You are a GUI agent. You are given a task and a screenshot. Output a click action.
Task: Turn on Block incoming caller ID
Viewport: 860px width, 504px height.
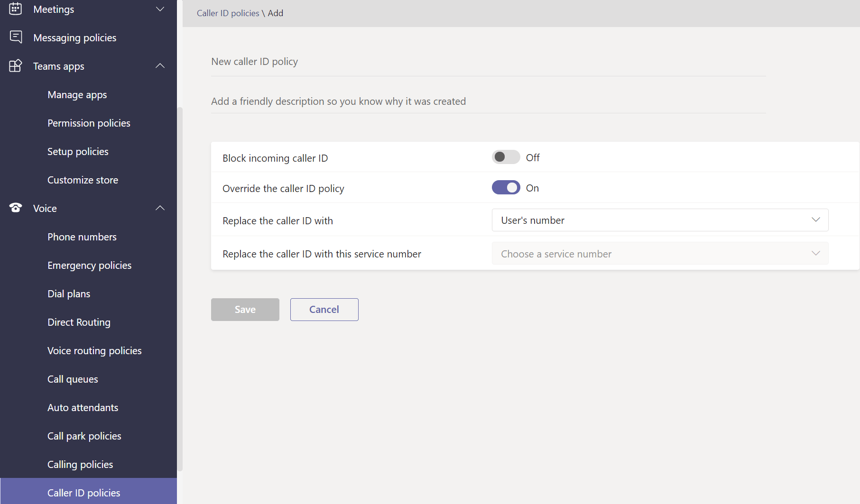click(506, 157)
